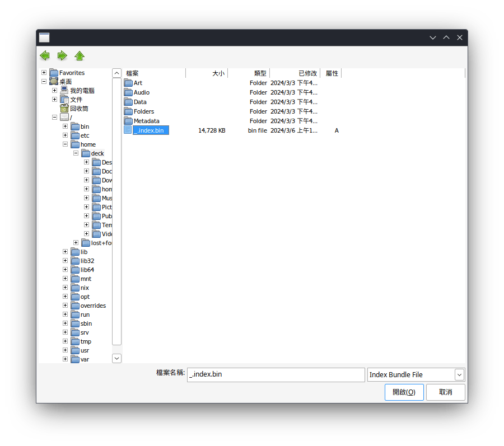
Task: Click the green back arrow icon
Action: coord(45,55)
